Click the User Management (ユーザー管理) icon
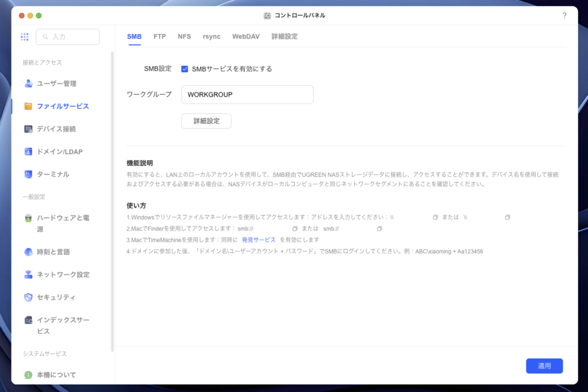This screenshot has width=588, height=392. tap(28, 83)
